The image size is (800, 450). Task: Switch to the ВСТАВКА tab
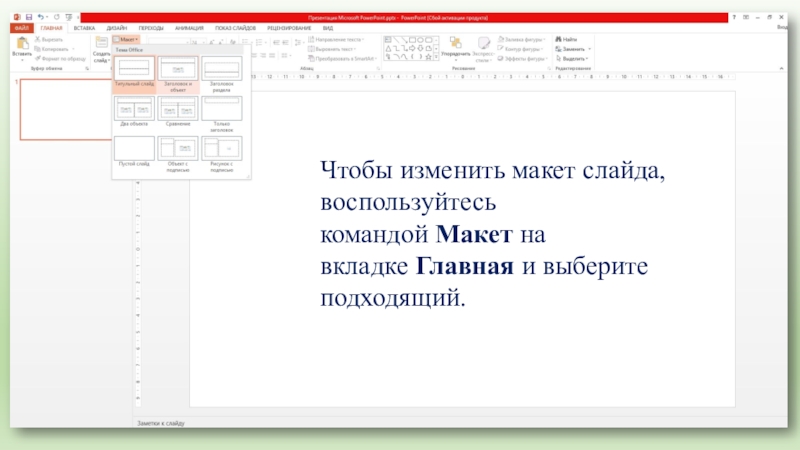84,28
